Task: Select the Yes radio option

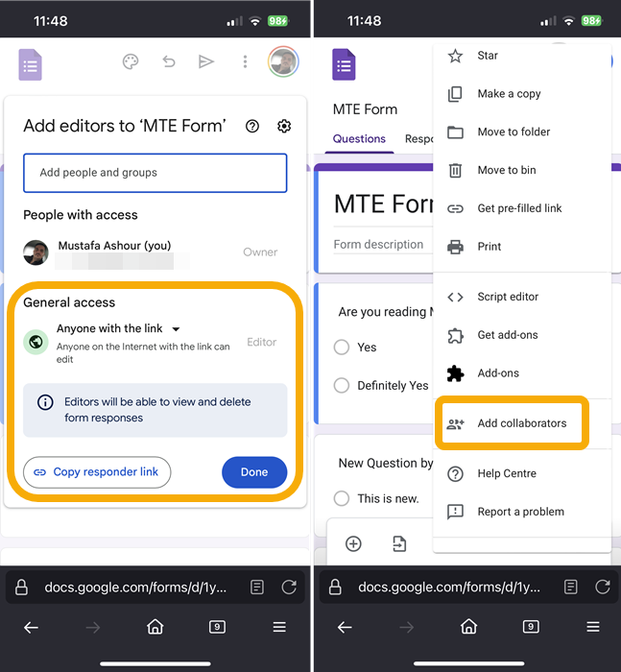Action: click(x=342, y=348)
